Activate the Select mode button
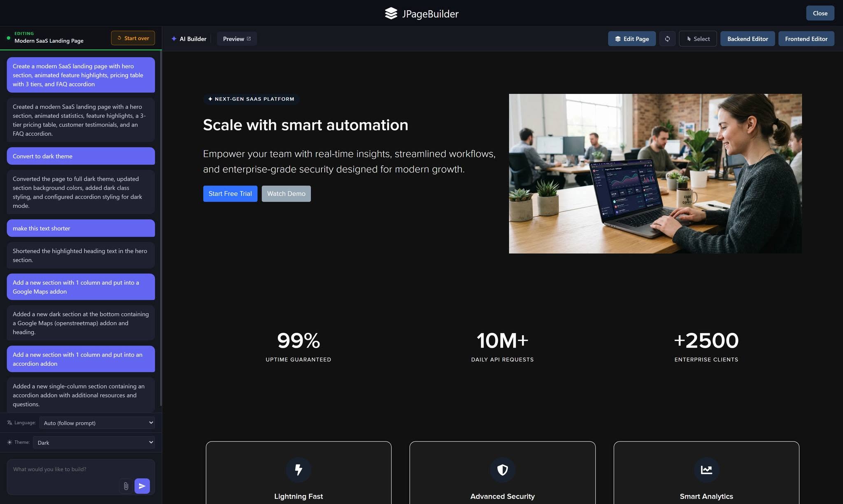Viewport: 843px width, 504px height. pyautogui.click(x=698, y=39)
